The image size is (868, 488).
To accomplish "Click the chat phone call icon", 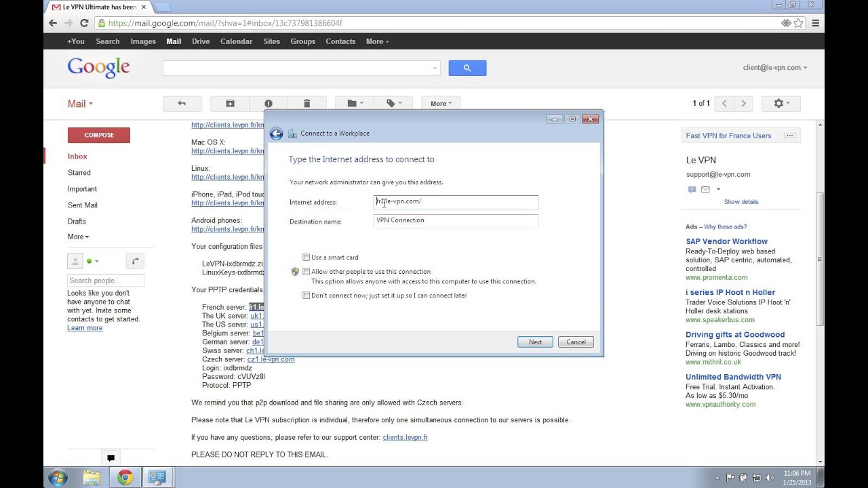I will pos(135,261).
